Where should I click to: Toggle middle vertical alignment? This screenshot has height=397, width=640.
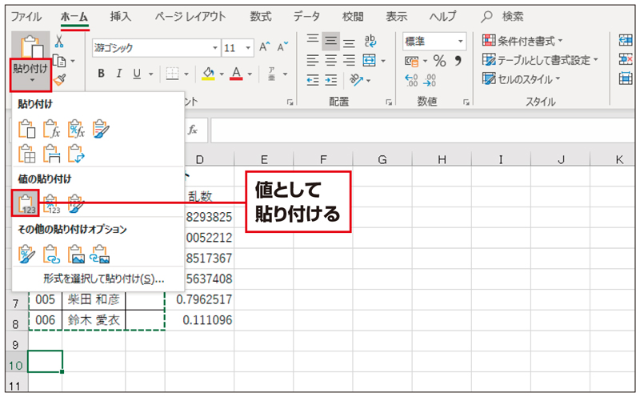tap(331, 40)
